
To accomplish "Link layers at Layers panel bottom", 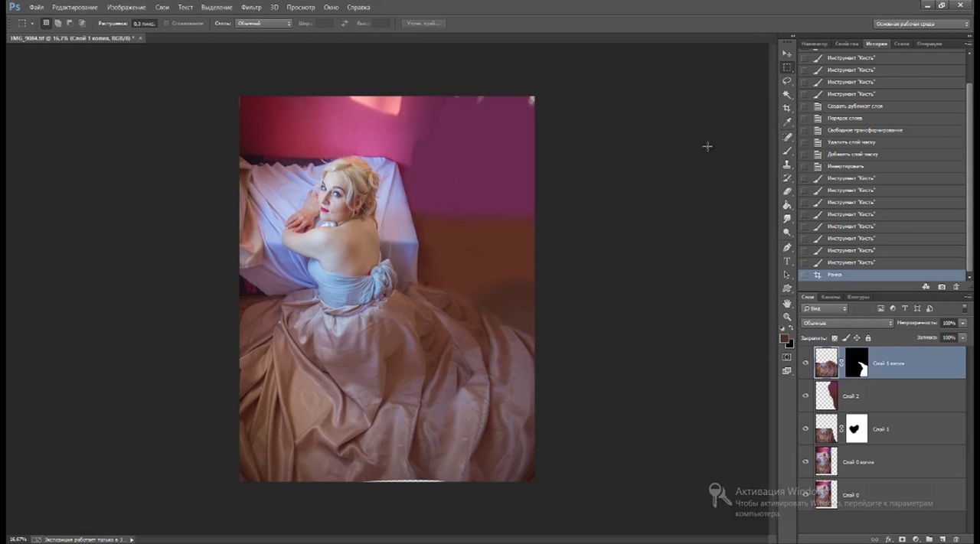I will tap(875, 539).
